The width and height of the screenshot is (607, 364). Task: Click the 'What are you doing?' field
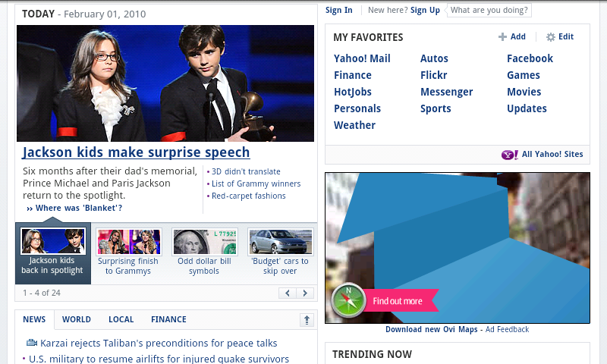coord(489,10)
